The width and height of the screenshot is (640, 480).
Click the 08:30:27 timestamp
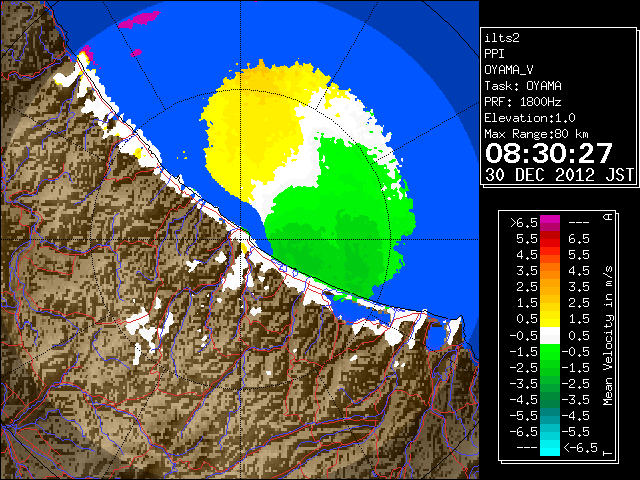pos(549,153)
